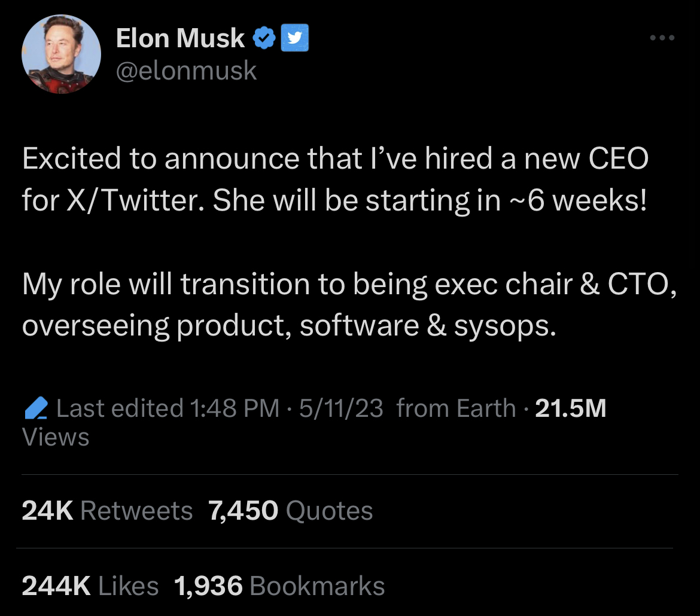Screen dimensions: 700x616
Task: Click the Elon Musk display name
Action: click(x=180, y=39)
